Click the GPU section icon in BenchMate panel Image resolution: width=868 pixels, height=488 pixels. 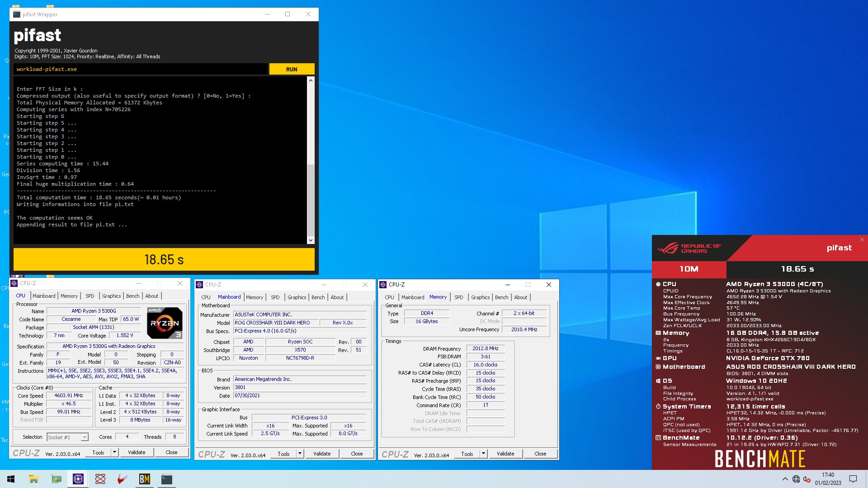(x=658, y=358)
